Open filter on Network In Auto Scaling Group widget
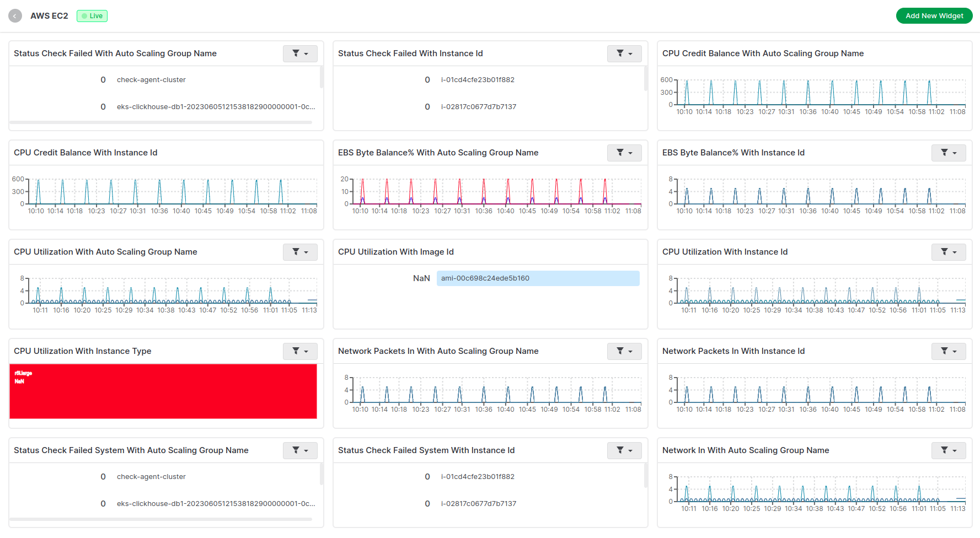 click(949, 450)
